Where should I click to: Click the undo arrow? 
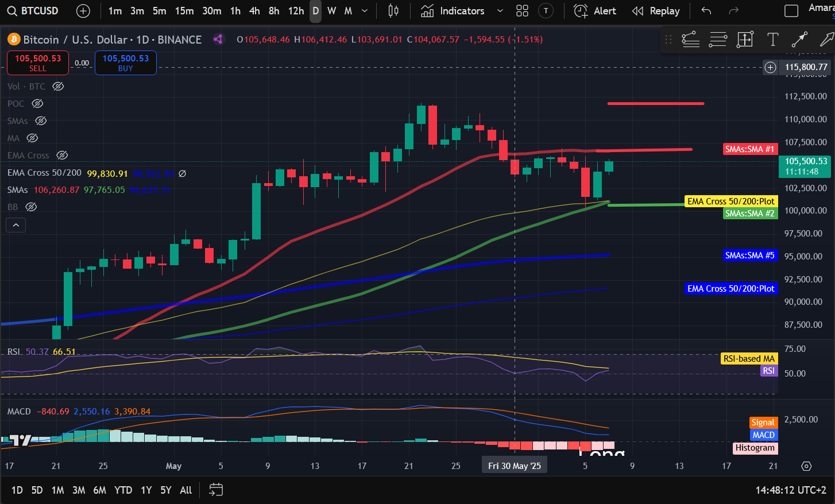click(706, 11)
